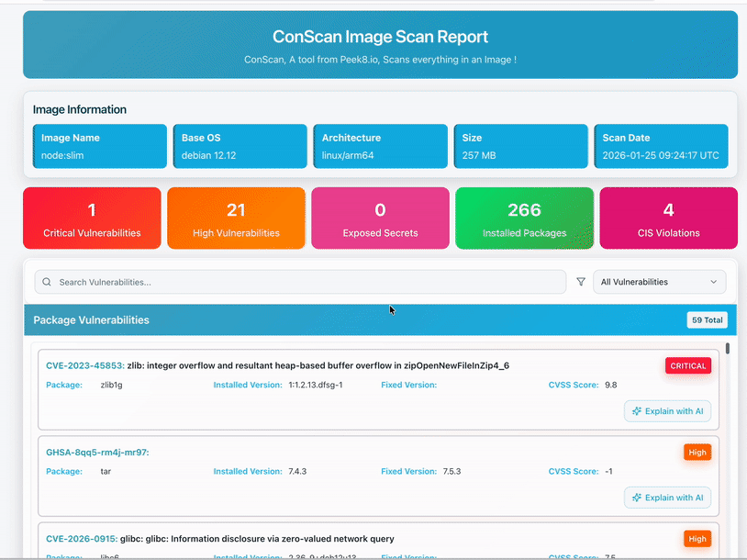
Task: Click the CVSS score -1 value
Action: point(608,471)
